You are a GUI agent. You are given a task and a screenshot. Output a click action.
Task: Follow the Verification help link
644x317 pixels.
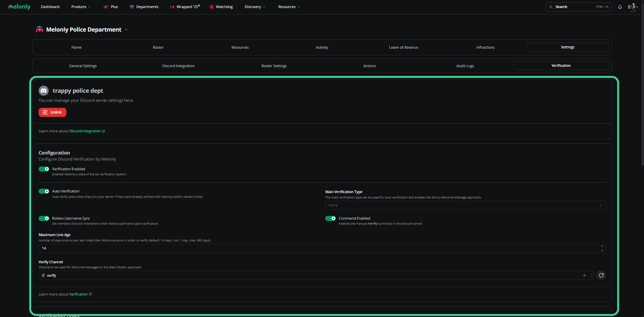(x=81, y=294)
